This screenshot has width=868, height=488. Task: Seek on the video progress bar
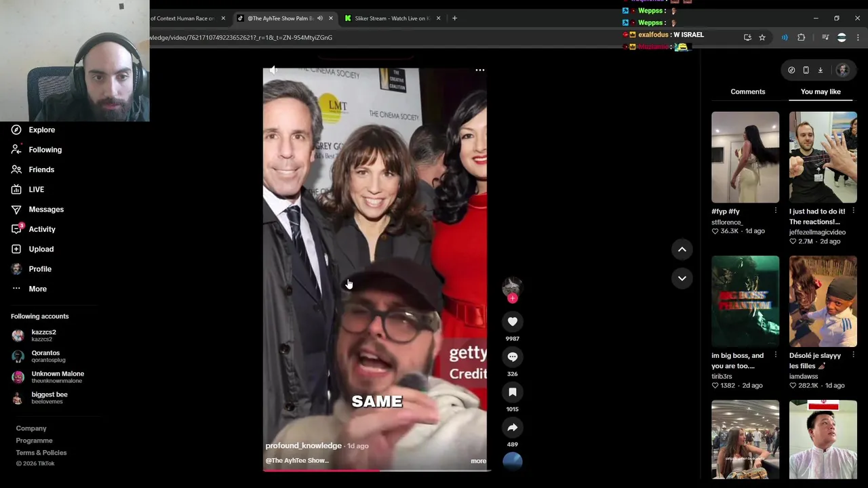click(374, 470)
